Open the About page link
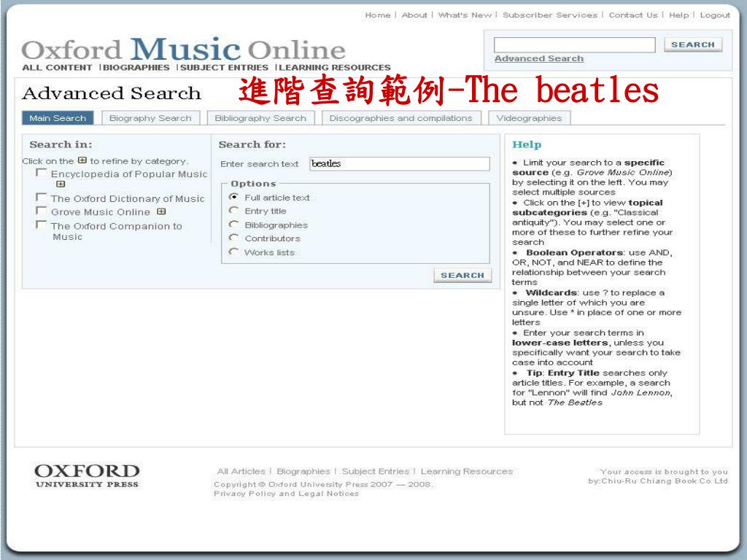This screenshot has height=560, width=747. 414,15
